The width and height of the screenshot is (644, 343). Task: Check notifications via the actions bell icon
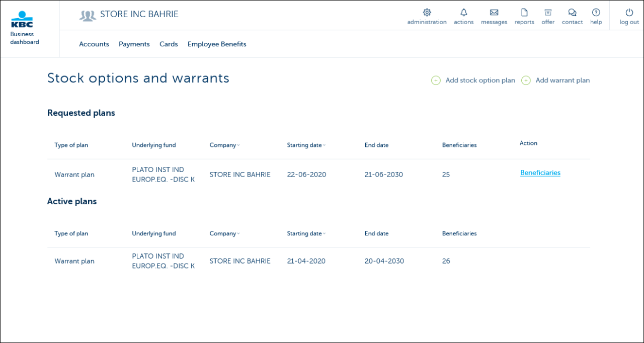[x=463, y=12]
